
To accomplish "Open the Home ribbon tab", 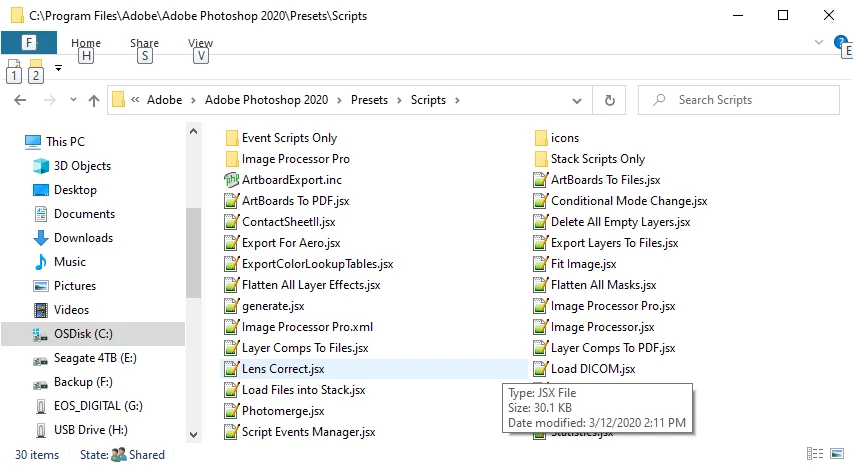I will click(x=86, y=43).
